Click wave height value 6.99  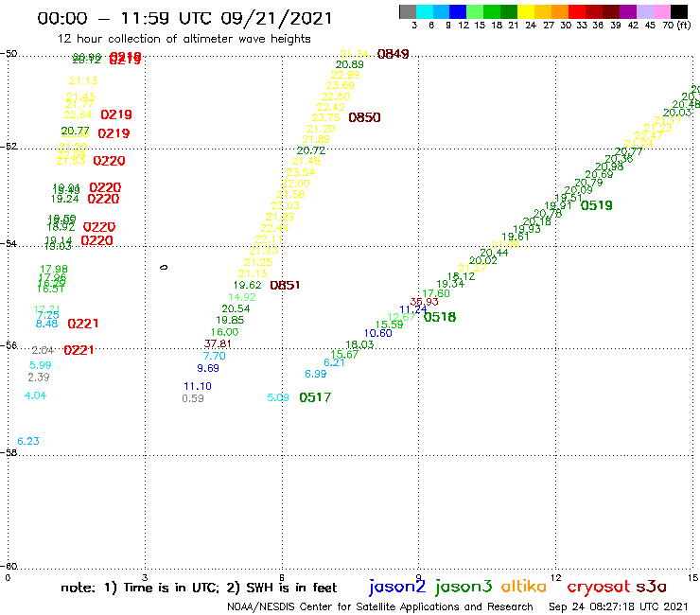click(316, 374)
